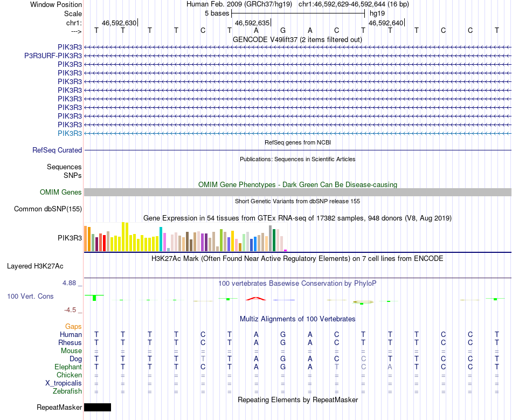This screenshot has height=420, width=512.
Task: Click the 46,592,635 position label
Action: (252, 23)
